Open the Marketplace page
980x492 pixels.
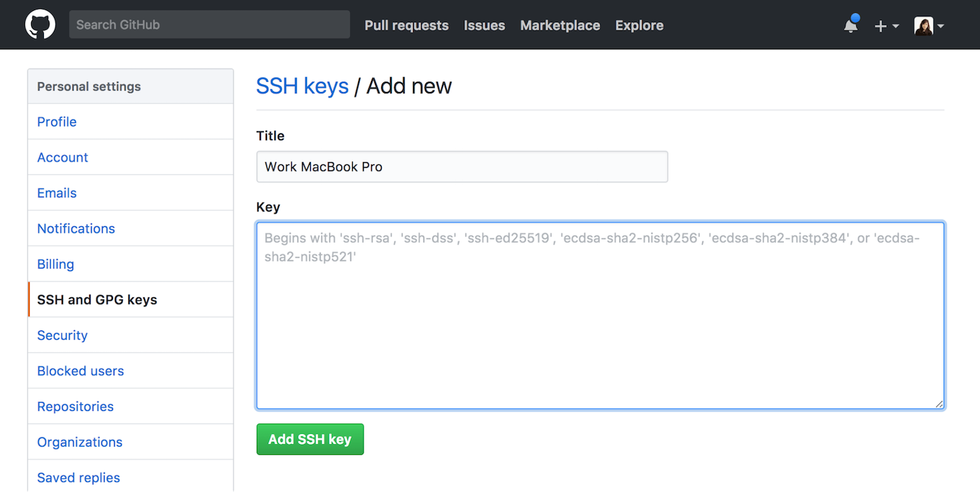(560, 26)
